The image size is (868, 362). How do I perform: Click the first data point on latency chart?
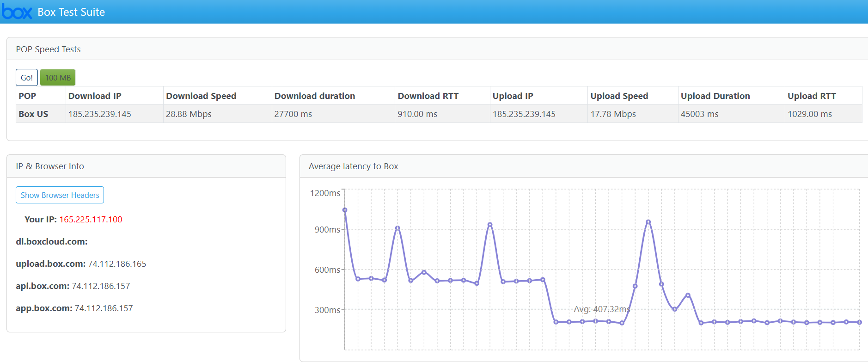[x=345, y=210]
